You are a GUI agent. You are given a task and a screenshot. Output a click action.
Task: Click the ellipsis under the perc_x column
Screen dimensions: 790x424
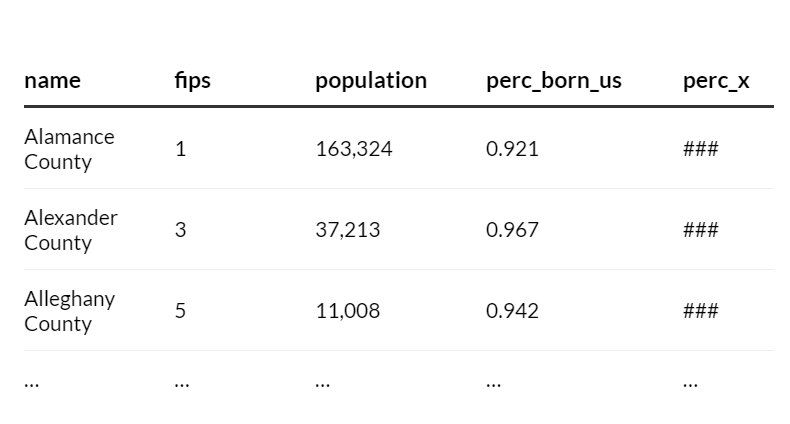click(690, 382)
